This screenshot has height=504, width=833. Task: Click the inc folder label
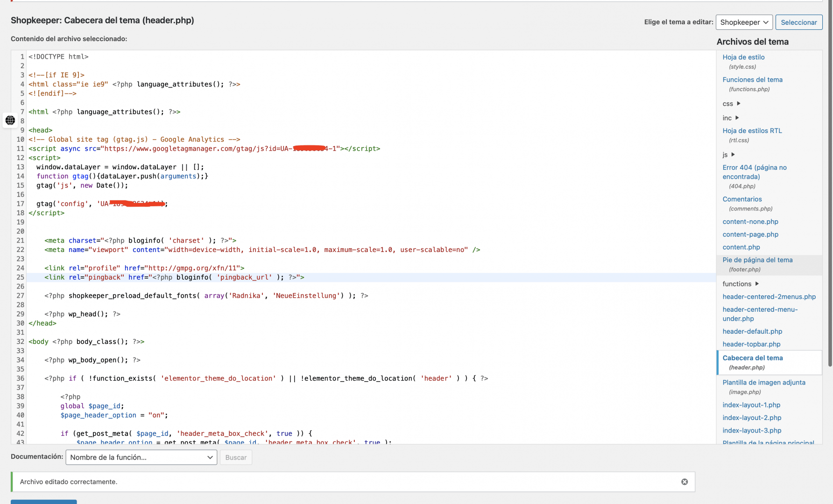tap(727, 118)
